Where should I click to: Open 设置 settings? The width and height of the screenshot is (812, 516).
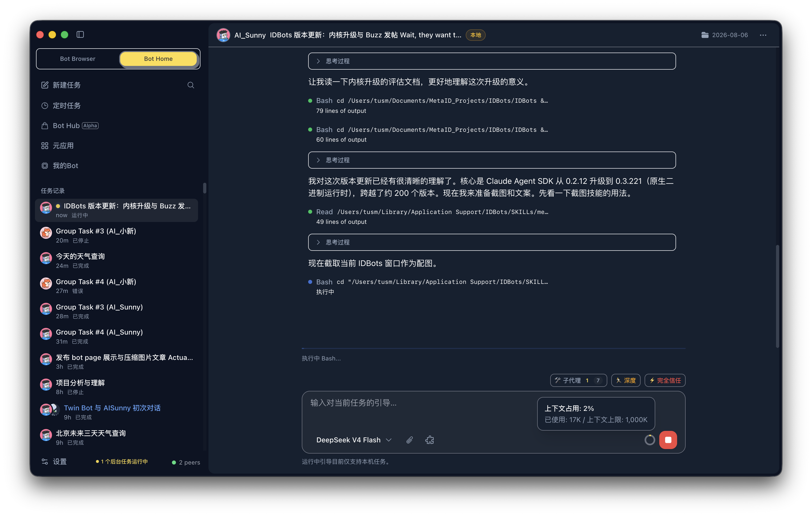pyautogui.click(x=54, y=461)
